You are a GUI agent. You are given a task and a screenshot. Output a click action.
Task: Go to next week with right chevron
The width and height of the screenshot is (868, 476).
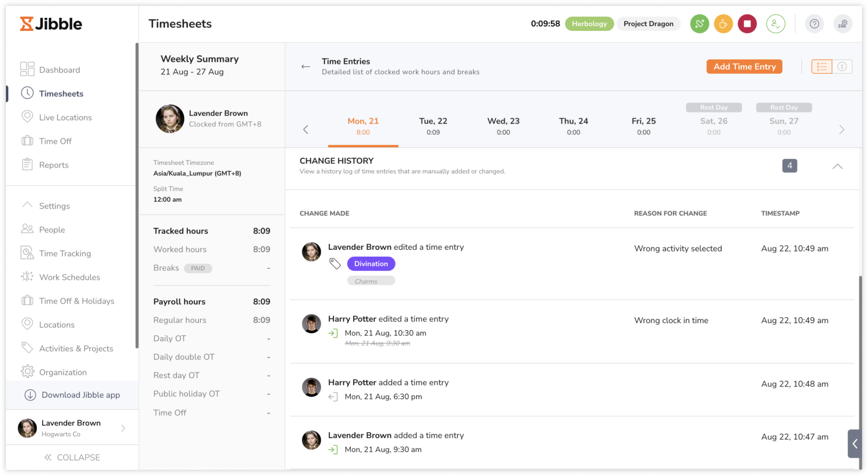[842, 130]
